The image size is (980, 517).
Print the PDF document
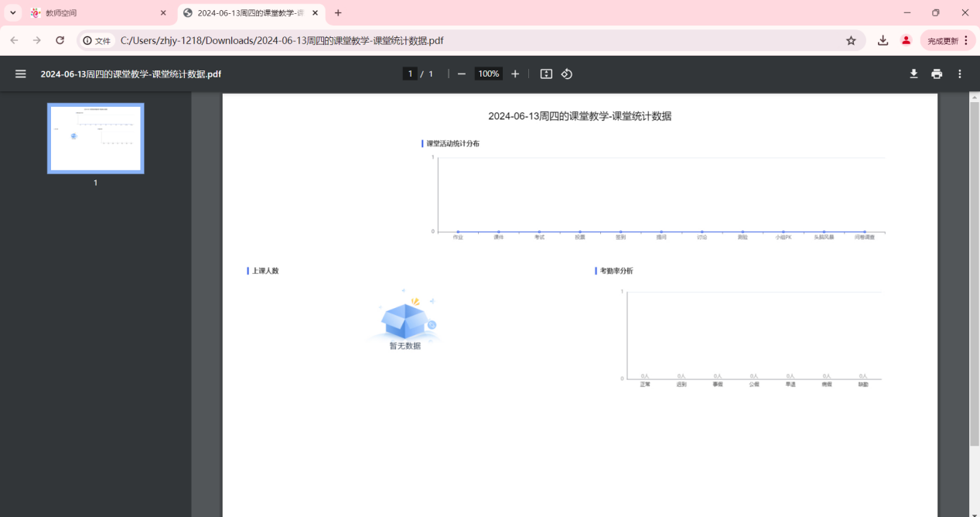coord(936,74)
